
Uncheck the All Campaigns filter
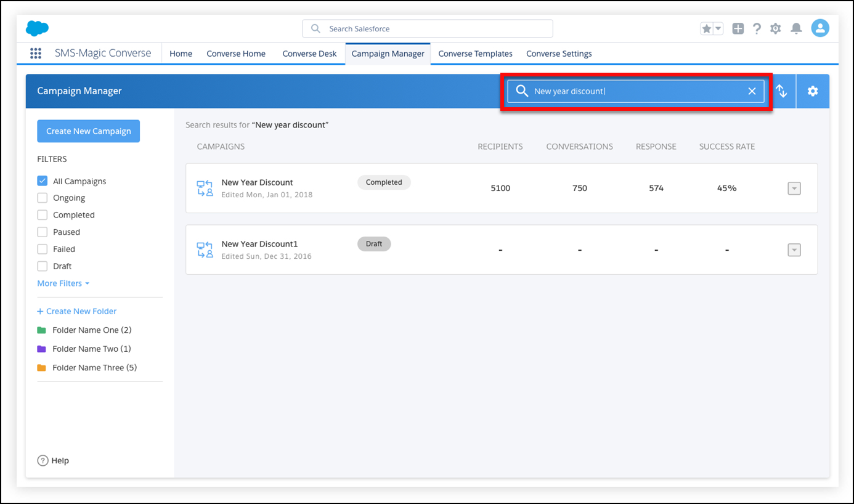coord(43,181)
